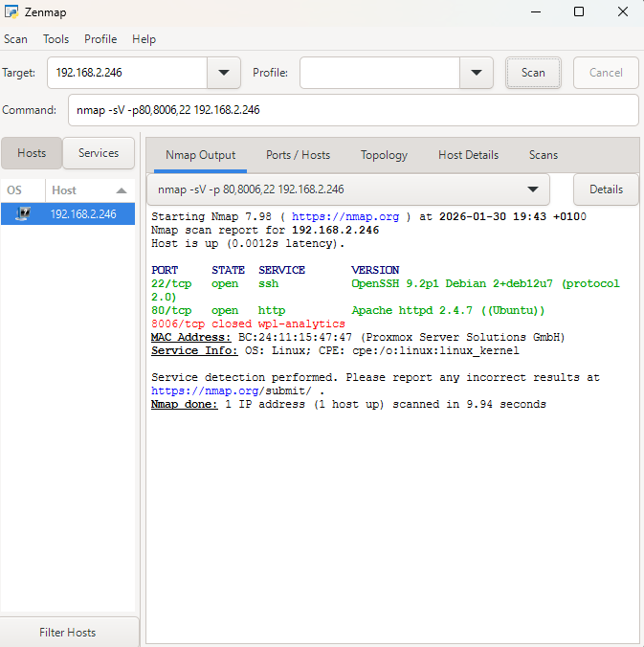The height and width of the screenshot is (647, 644).
Task: Sort hosts using the Host column arrow
Action: (121, 190)
